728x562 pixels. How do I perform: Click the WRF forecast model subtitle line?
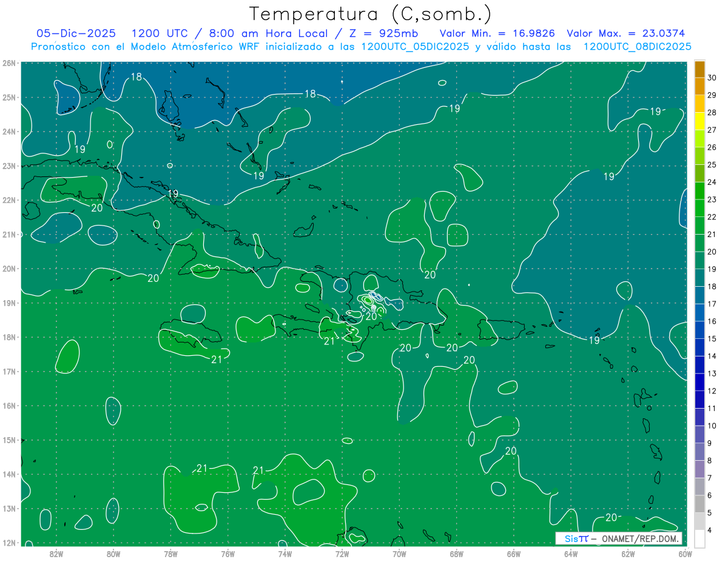click(x=362, y=47)
